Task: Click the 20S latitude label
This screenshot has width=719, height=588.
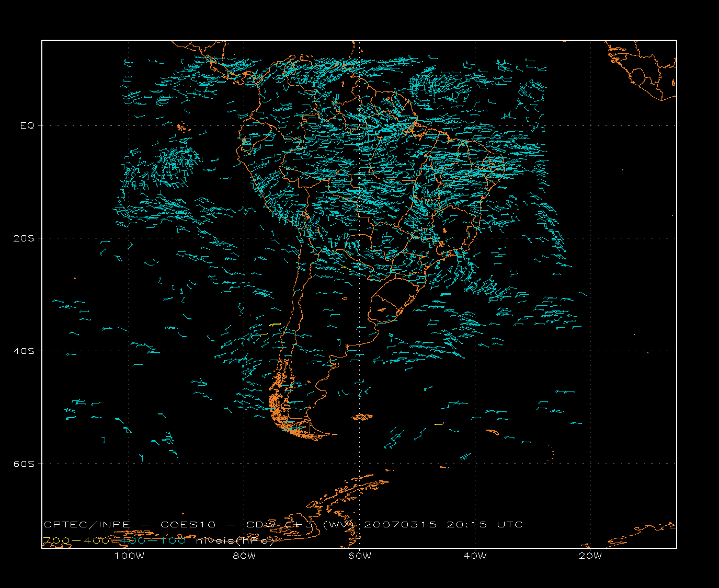Action: click(24, 238)
